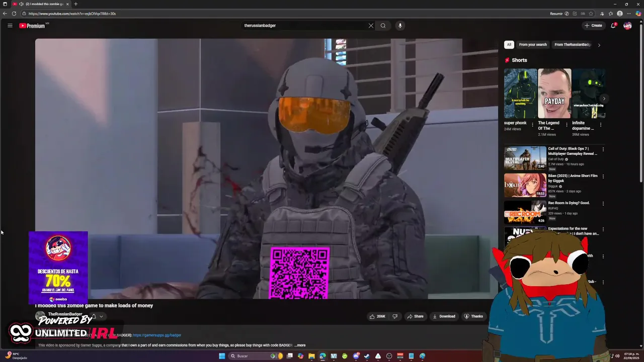Dislike the video with thumbs down
The image size is (644, 362).
click(x=395, y=316)
